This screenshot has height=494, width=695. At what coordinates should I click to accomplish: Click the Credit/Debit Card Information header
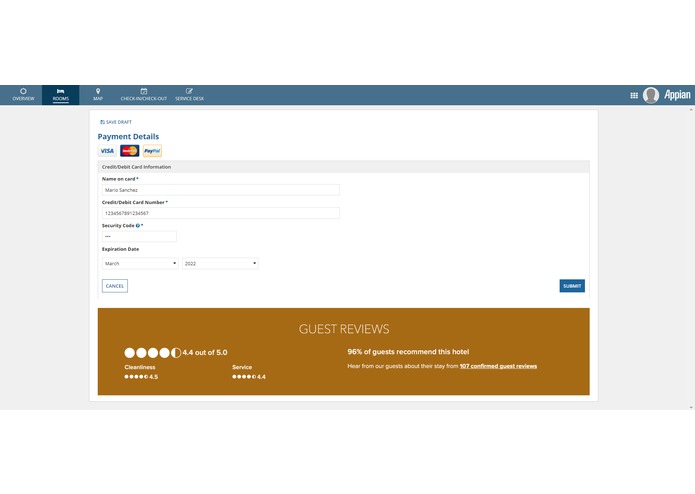136,167
